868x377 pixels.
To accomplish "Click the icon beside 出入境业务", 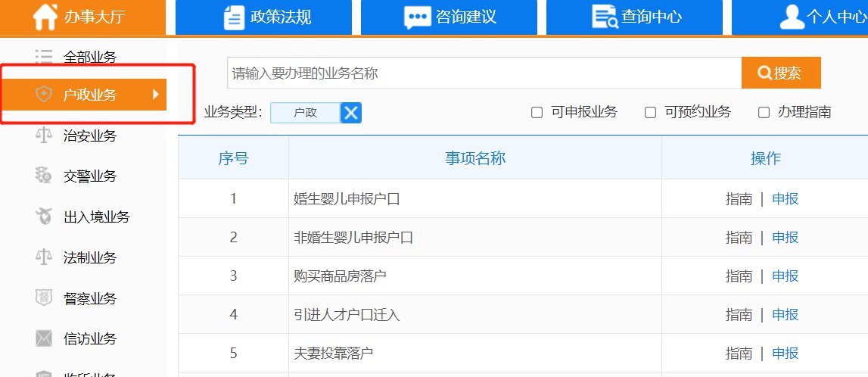I will tap(44, 217).
